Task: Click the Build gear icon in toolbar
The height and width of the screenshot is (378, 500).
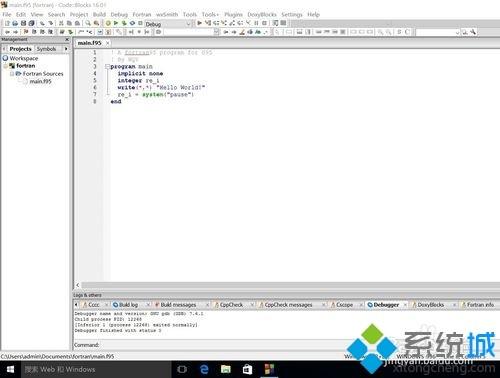Action: 108,23
